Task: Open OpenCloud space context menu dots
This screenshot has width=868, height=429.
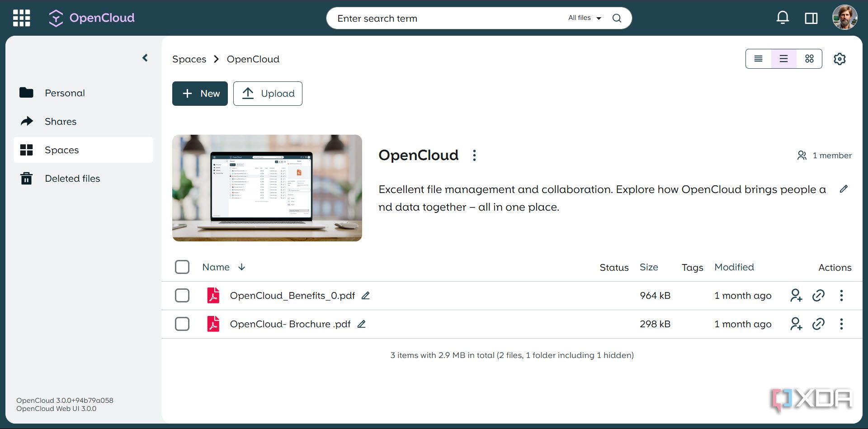Action: point(474,156)
